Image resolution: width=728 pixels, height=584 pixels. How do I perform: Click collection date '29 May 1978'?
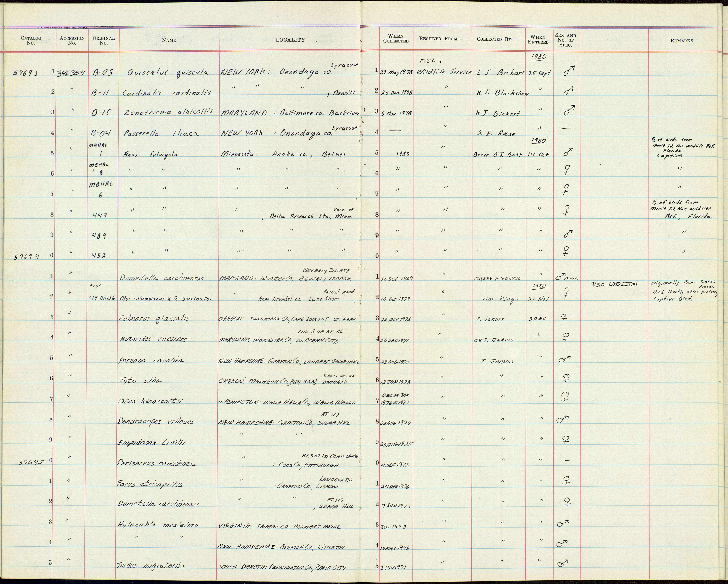tap(396, 73)
